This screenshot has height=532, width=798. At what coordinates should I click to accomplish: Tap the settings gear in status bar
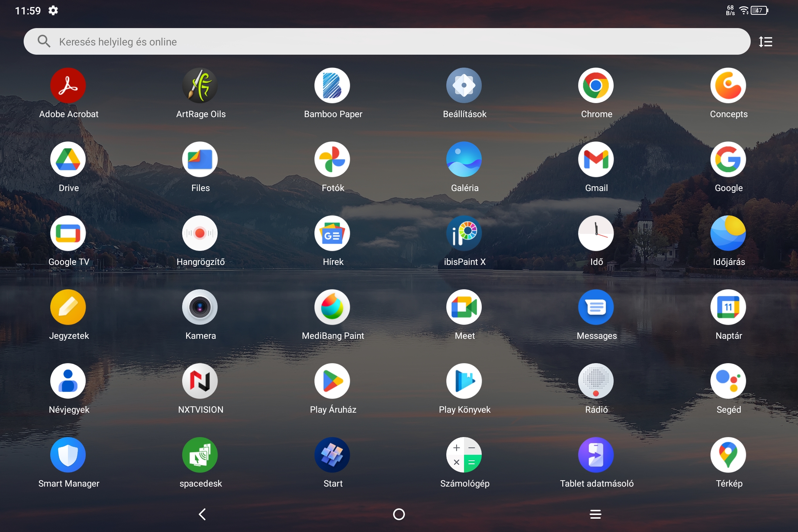pos(53,10)
